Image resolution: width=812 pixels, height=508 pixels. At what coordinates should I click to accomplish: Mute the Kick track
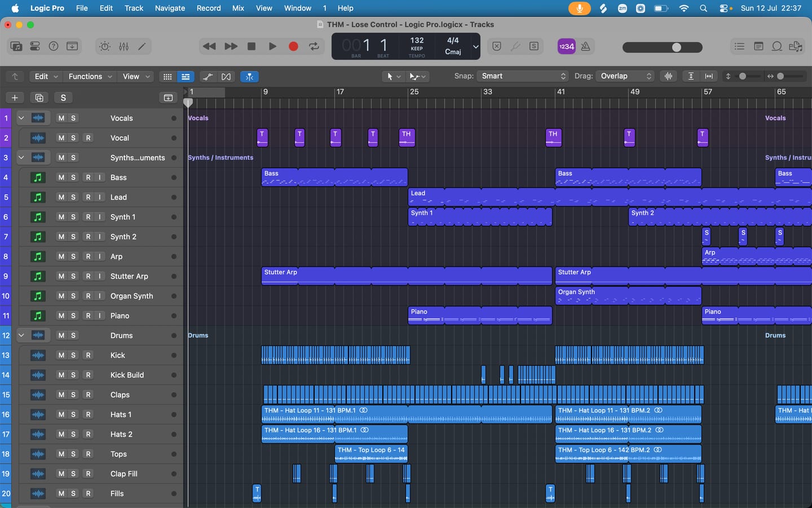[61, 355]
